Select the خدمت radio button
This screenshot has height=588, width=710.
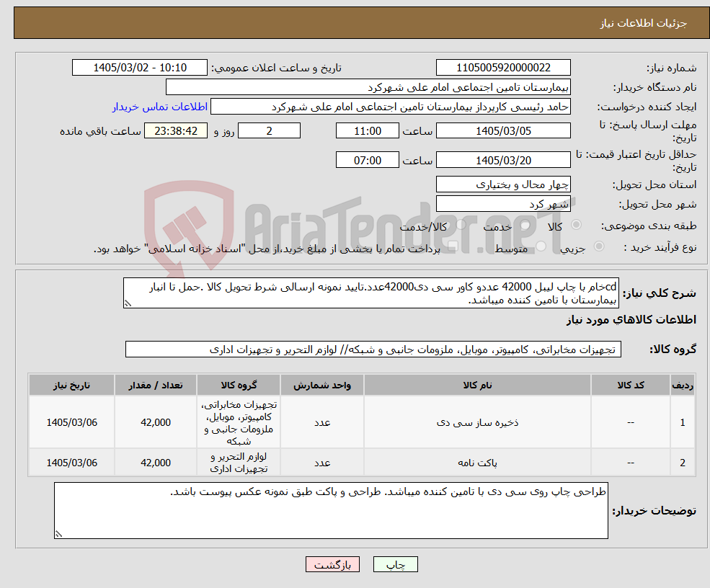coord(525,225)
